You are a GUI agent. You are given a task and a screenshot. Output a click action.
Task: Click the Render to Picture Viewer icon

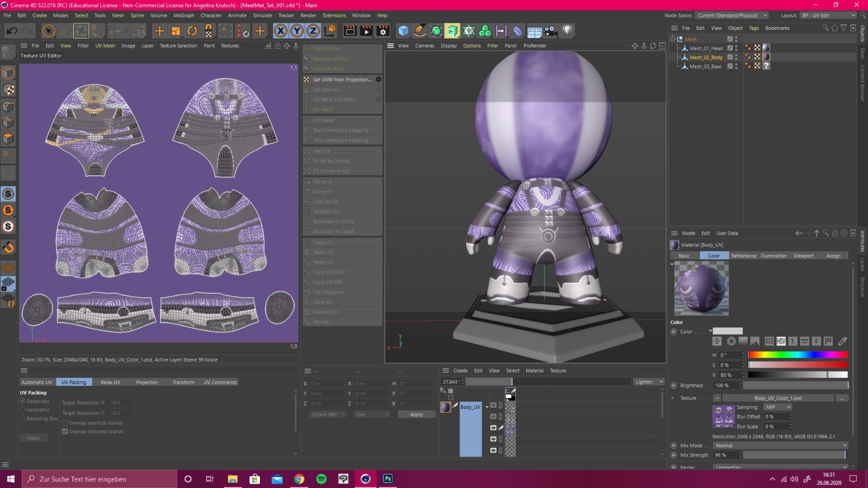click(366, 31)
